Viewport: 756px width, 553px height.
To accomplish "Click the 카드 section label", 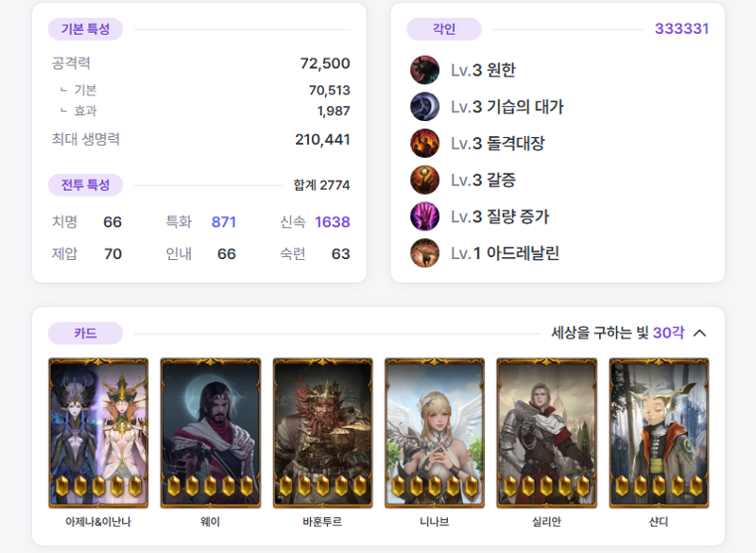I will (85, 334).
